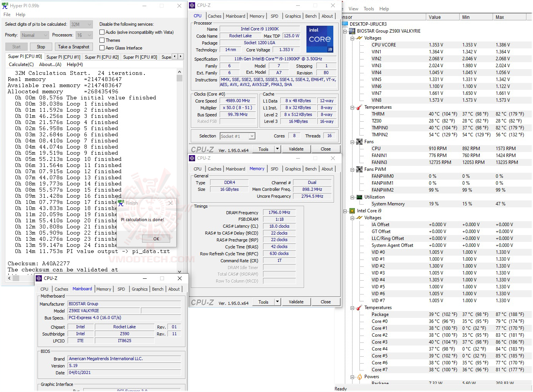The width and height of the screenshot is (533, 392).
Task: Open the File menu in Hyper PI
Action: tap(7, 15)
